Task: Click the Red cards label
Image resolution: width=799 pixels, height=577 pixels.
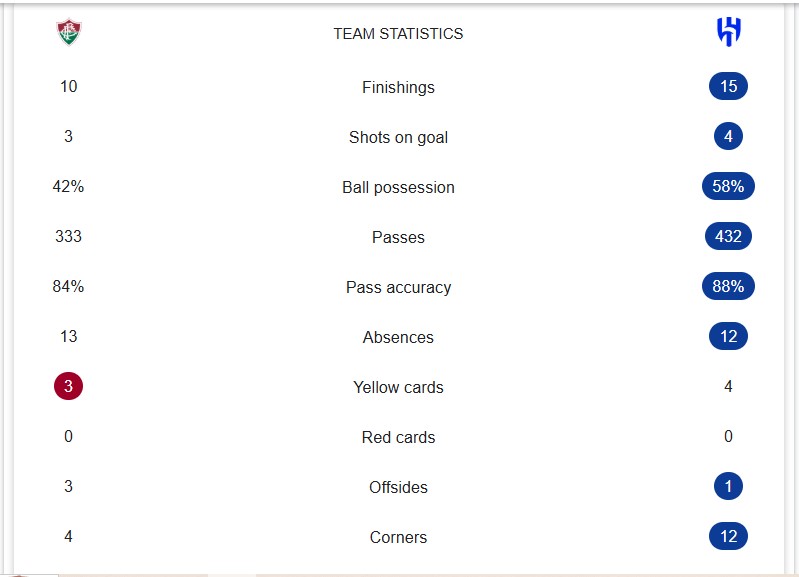Action: [x=398, y=437]
